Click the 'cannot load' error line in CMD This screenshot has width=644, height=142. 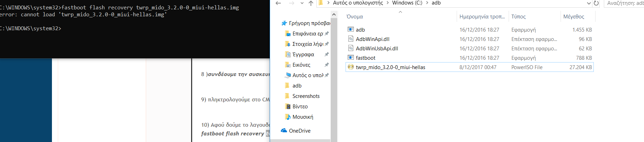pos(83,15)
